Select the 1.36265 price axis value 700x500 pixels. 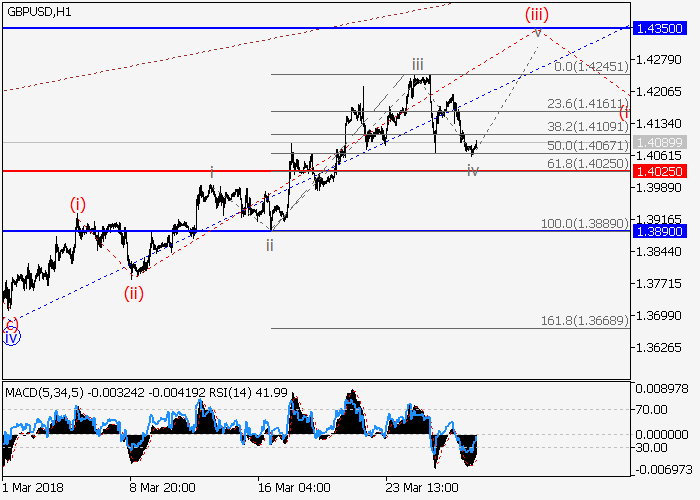tap(659, 347)
